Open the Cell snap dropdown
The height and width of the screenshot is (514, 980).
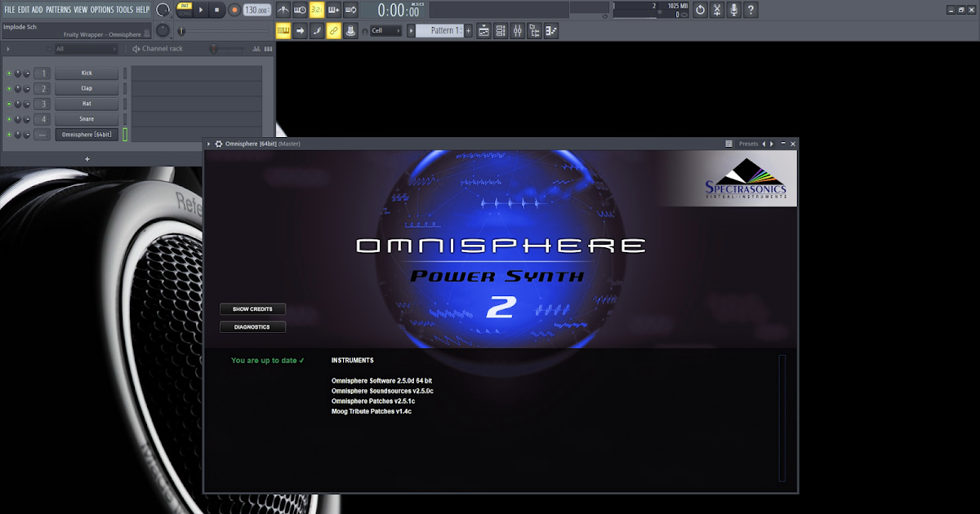385,31
